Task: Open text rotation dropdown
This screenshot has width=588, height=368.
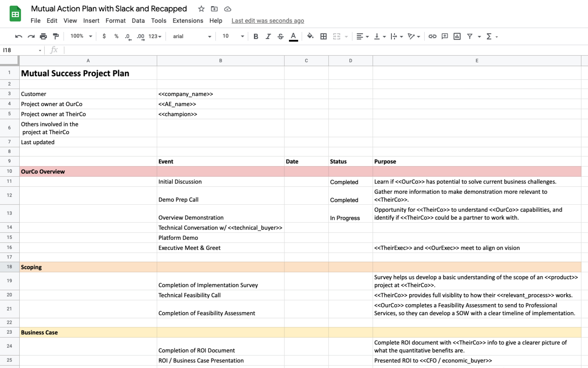Action: 414,37
